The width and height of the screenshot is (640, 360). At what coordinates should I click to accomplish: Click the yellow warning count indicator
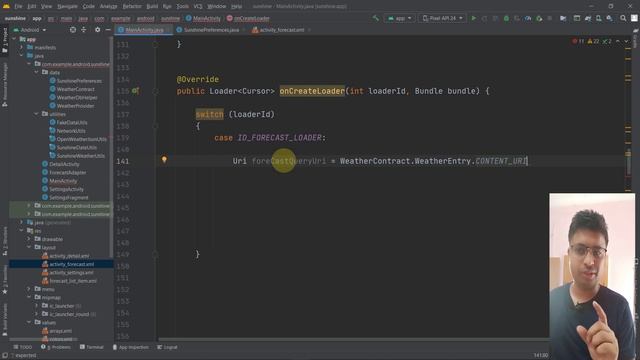point(593,42)
